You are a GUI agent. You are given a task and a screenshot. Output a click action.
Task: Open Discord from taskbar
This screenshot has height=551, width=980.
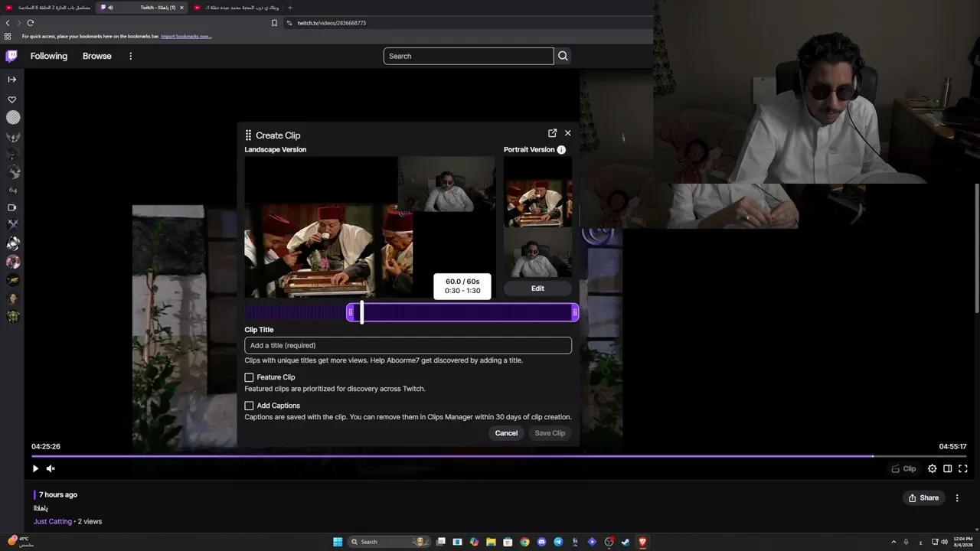tap(541, 542)
